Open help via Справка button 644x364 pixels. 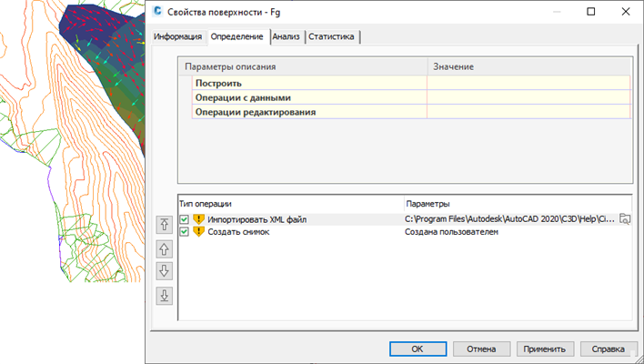pos(609,349)
